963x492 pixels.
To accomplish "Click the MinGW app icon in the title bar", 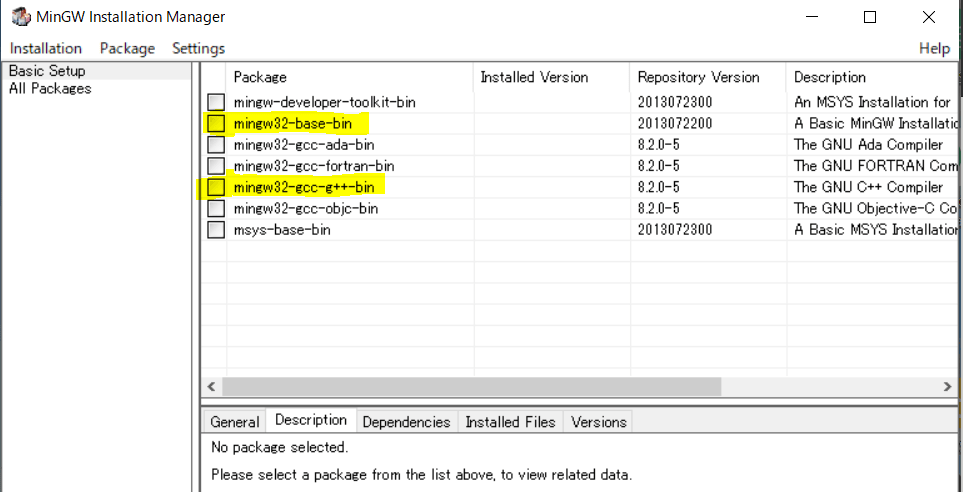I will [21, 17].
